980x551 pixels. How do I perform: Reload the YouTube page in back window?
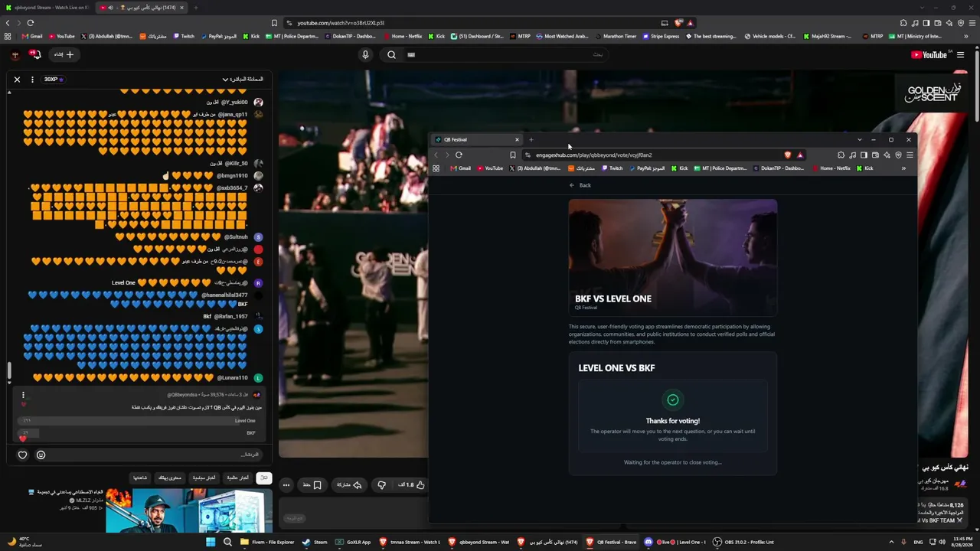tap(30, 23)
